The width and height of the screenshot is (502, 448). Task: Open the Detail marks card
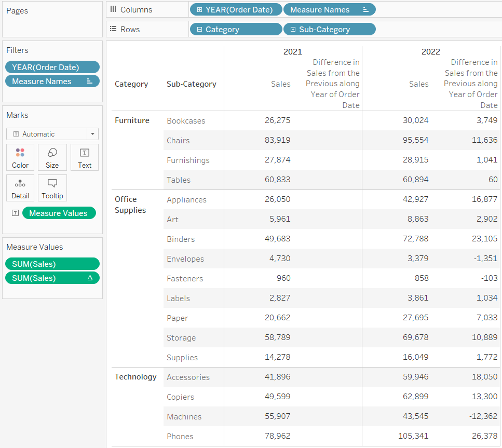[20, 188]
